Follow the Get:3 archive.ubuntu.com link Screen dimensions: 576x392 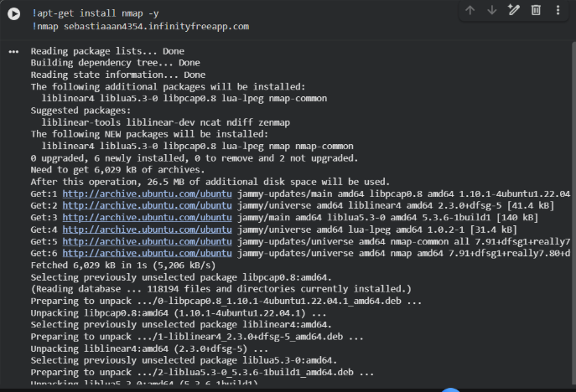[148, 218]
